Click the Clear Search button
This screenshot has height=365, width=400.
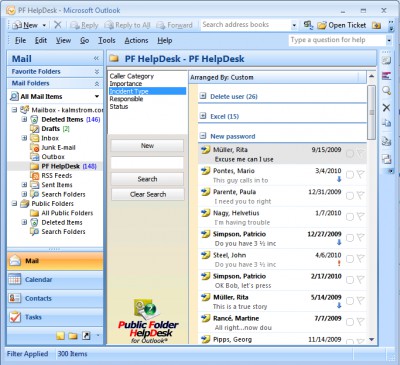pos(148,194)
